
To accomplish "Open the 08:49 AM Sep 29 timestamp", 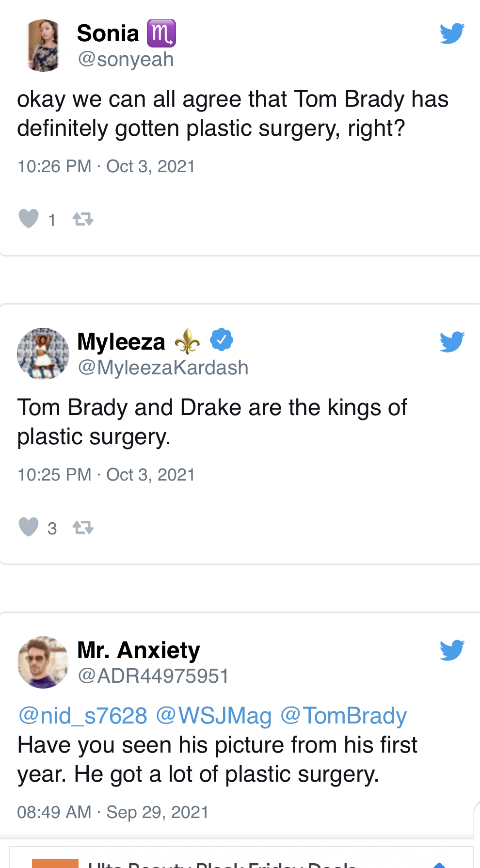I will pyautogui.click(x=113, y=812).
